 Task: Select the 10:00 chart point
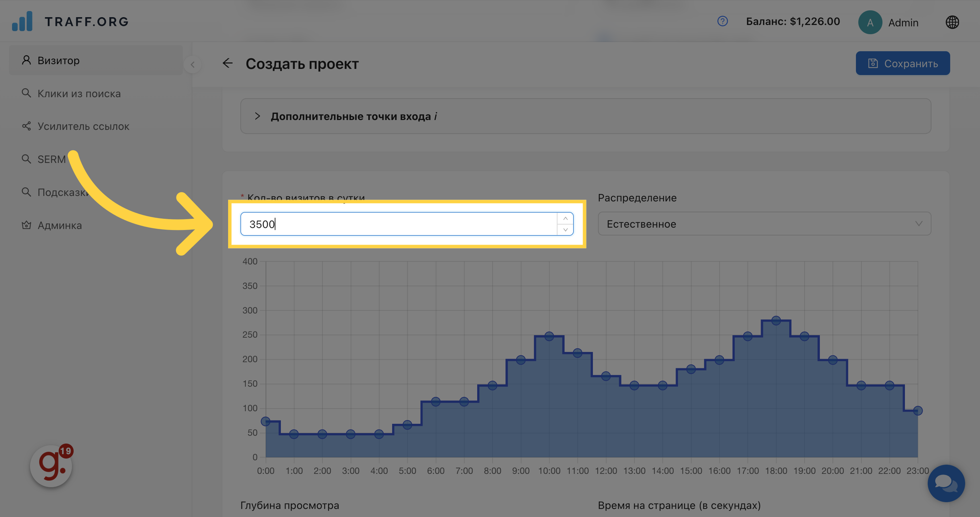click(x=549, y=336)
